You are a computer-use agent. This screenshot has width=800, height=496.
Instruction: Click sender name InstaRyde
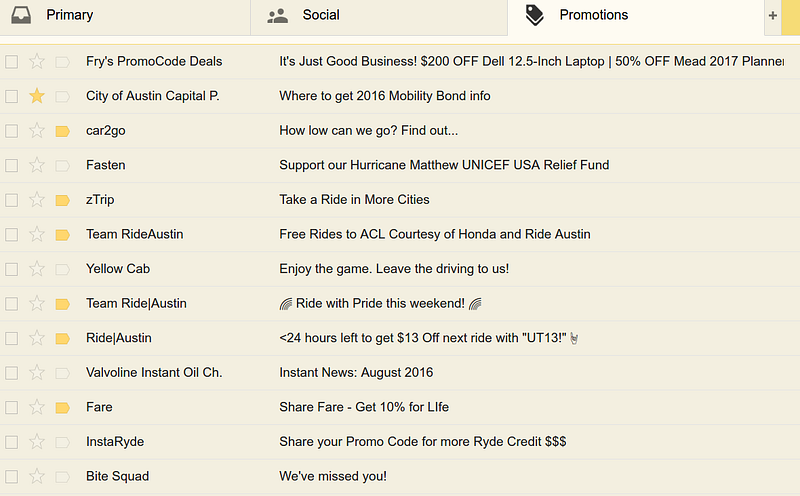(x=115, y=441)
